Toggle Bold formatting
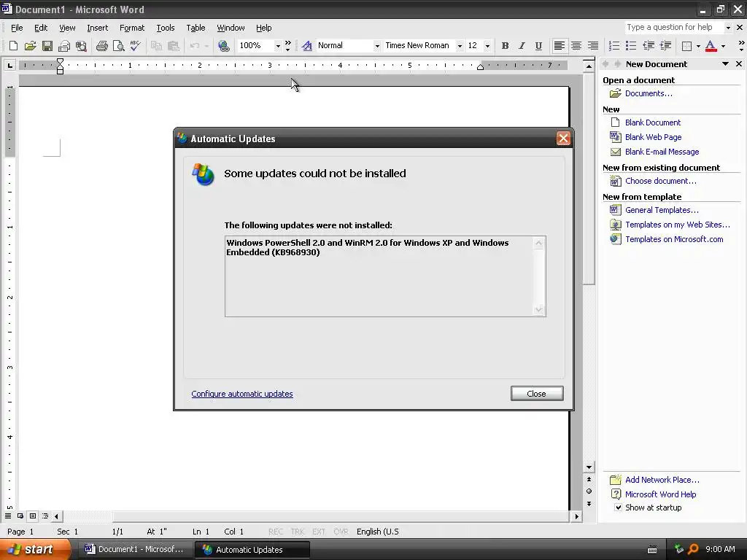 coord(505,46)
